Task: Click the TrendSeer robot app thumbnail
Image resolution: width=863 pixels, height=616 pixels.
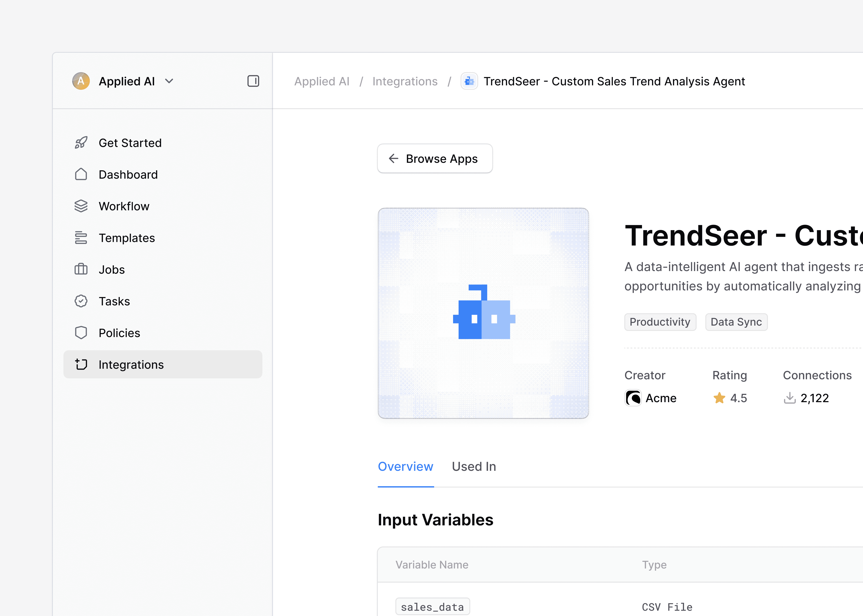Action: pos(483,313)
